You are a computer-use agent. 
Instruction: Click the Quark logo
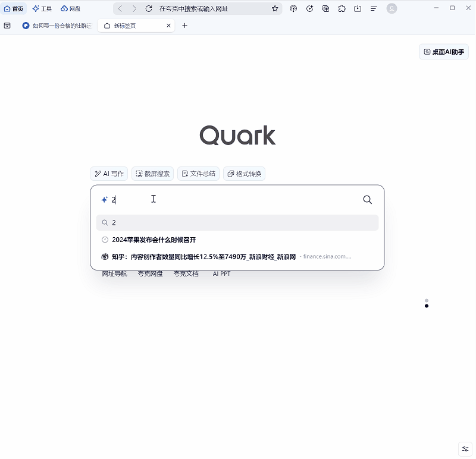coord(237,136)
